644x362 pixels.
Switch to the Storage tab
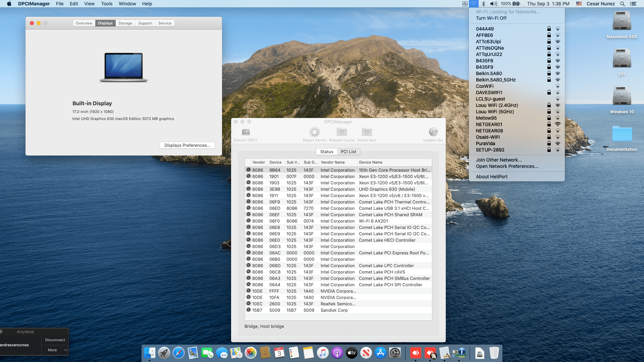125,23
